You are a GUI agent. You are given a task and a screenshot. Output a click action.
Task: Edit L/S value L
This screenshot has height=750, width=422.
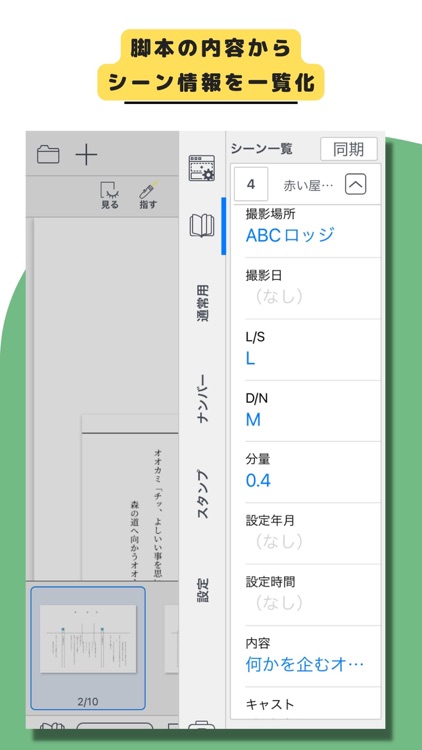point(250,358)
